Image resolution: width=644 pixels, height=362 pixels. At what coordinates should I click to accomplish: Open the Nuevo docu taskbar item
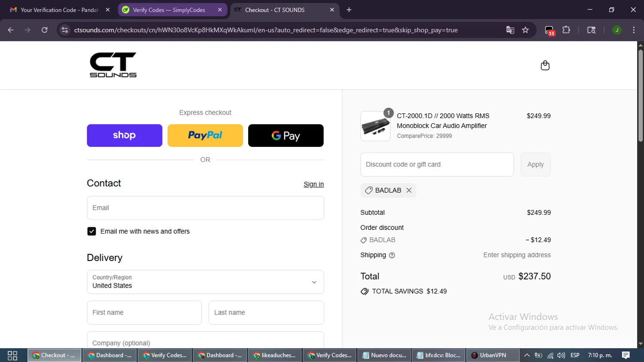click(385, 355)
